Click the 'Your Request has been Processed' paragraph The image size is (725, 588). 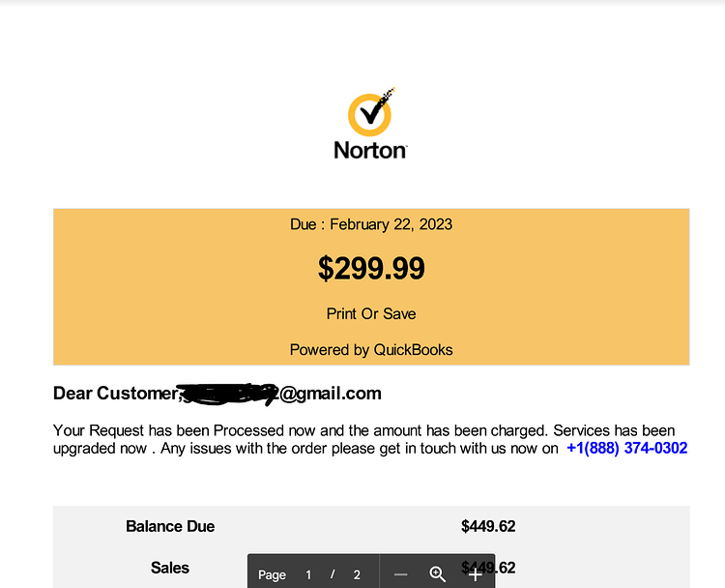tap(370, 439)
